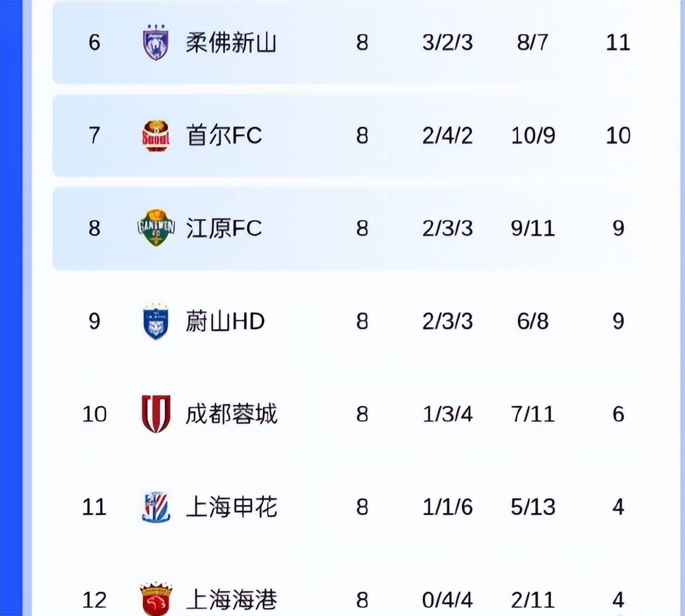Click the 上海海港 team emblem
Viewport: 685px width, 616px height.
pos(156,599)
